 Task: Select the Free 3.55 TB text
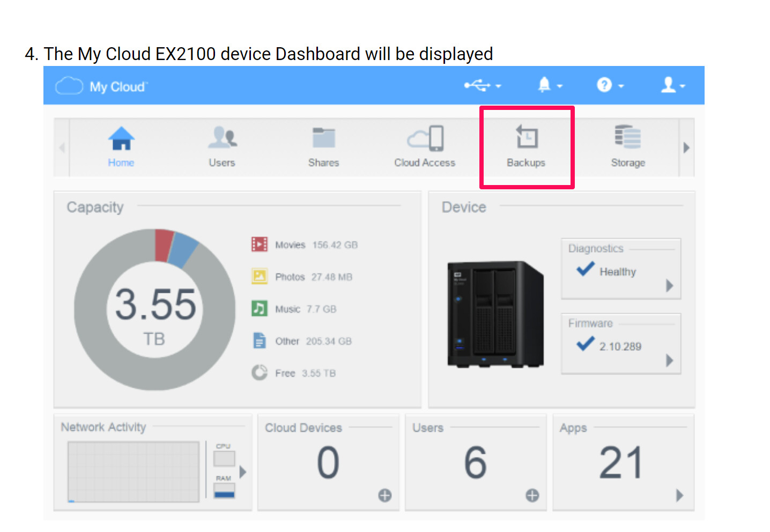305,374
